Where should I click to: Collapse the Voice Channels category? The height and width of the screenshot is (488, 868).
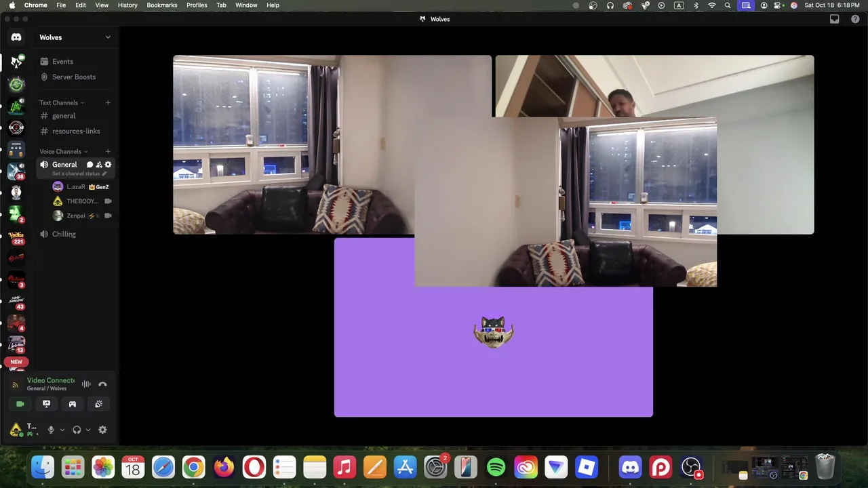coord(63,151)
